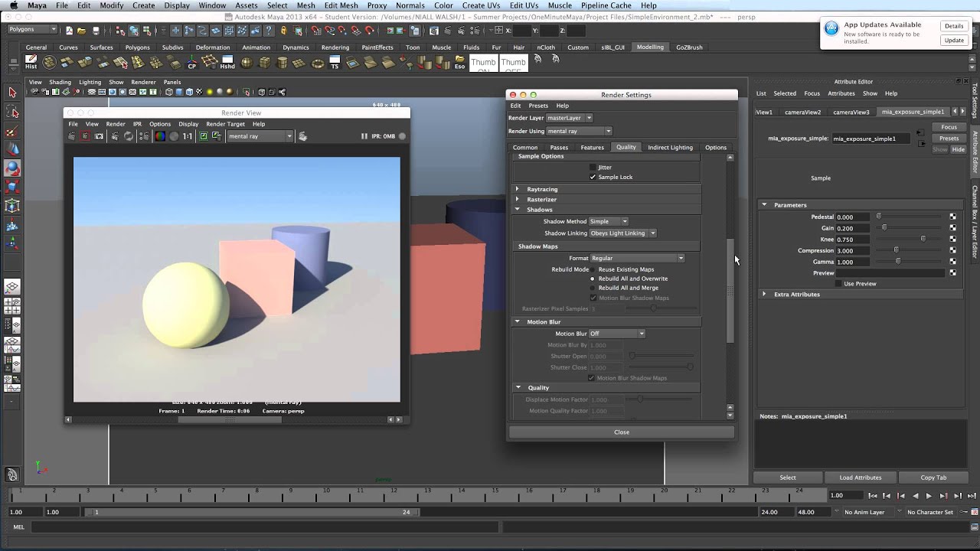Select the Rendering shelf tab
Screen dimensions: 980x551
click(x=335, y=47)
